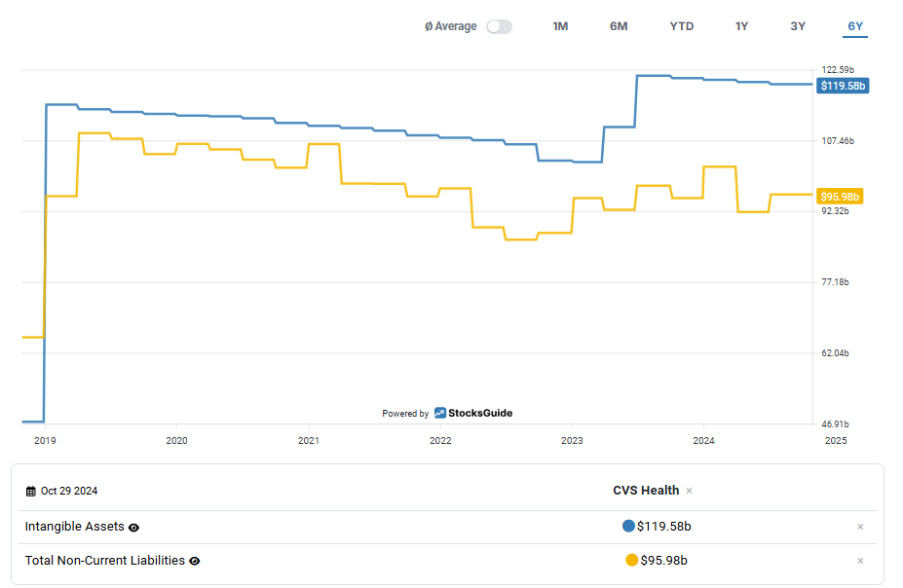Click the 107.46b y-axis label
Screen dimensions: 903x588
838,141
